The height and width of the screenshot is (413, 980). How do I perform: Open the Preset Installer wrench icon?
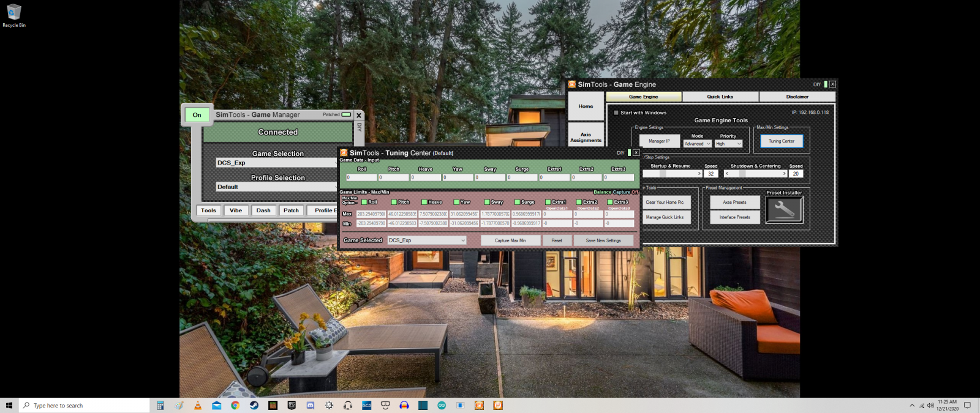click(x=784, y=210)
